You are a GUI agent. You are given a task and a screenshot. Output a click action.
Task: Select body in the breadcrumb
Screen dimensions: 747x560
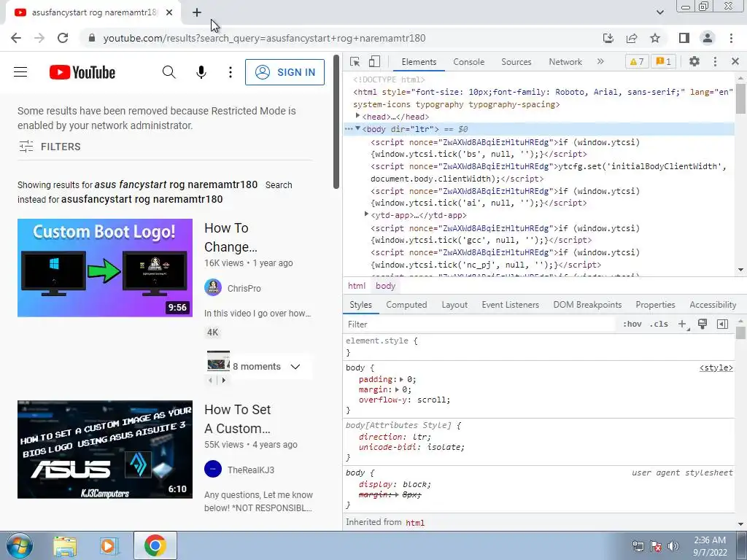[385, 286]
